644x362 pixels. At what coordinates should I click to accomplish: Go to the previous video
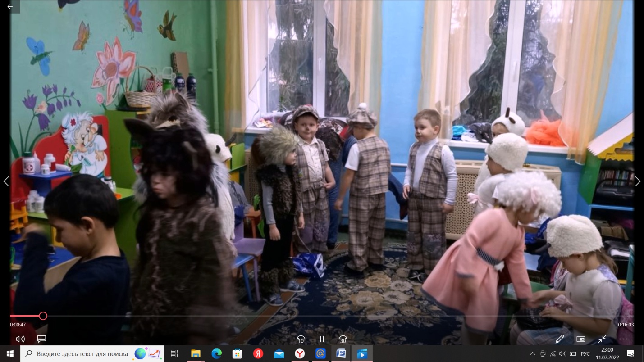click(x=6, y=181)
